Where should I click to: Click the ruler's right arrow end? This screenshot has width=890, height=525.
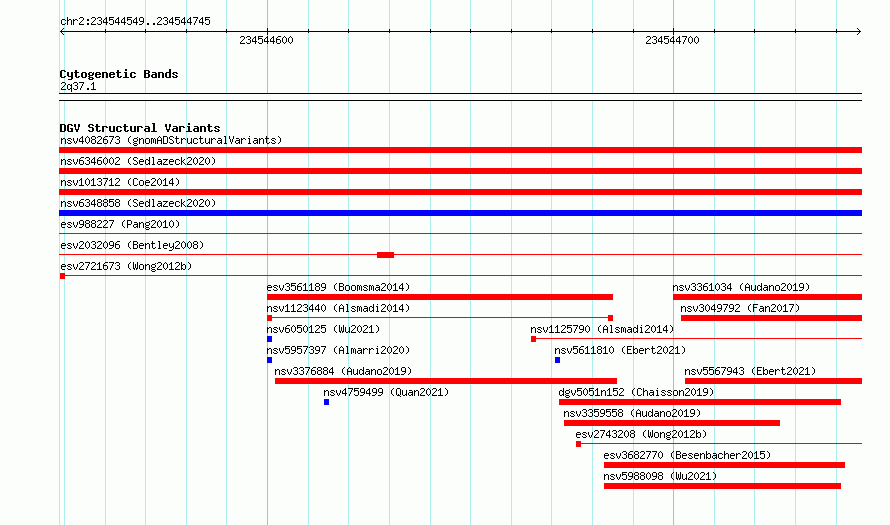click(859, 32)
